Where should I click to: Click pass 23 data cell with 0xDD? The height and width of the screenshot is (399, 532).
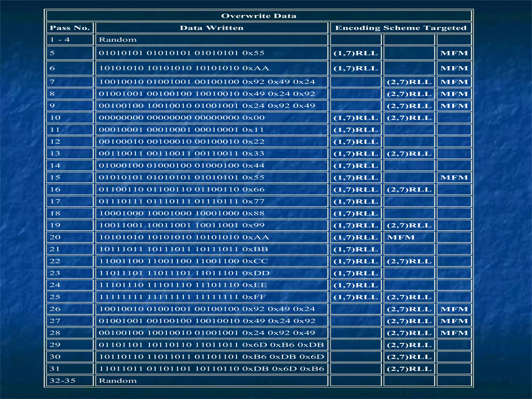212,273
